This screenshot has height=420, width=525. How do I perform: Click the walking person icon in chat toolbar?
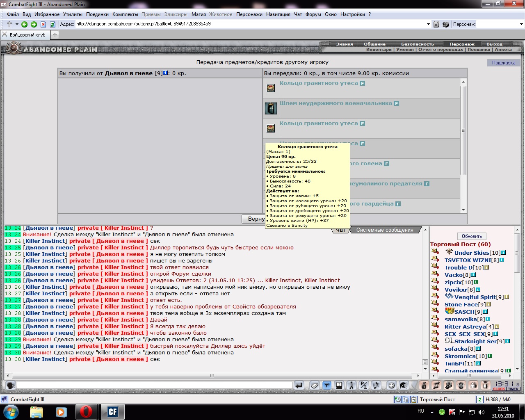pyautogui.click(x=351, y=385)
